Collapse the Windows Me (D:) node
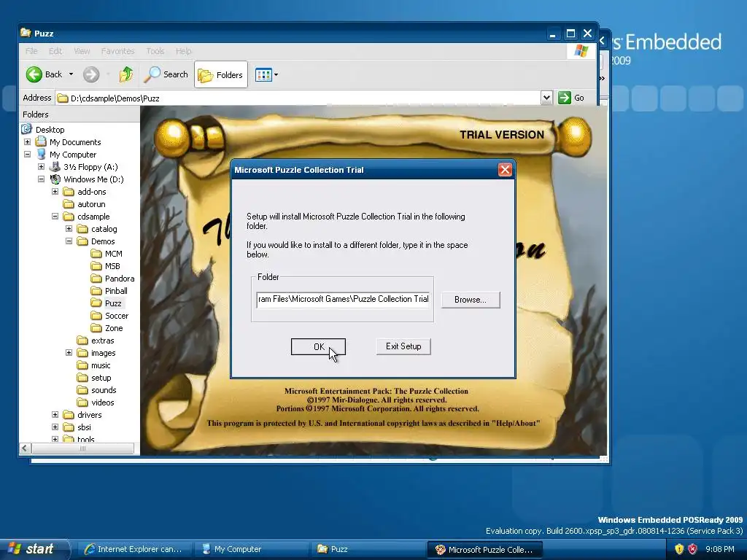The width and height of the screenshot is (747, 560). tap(41, 179)
